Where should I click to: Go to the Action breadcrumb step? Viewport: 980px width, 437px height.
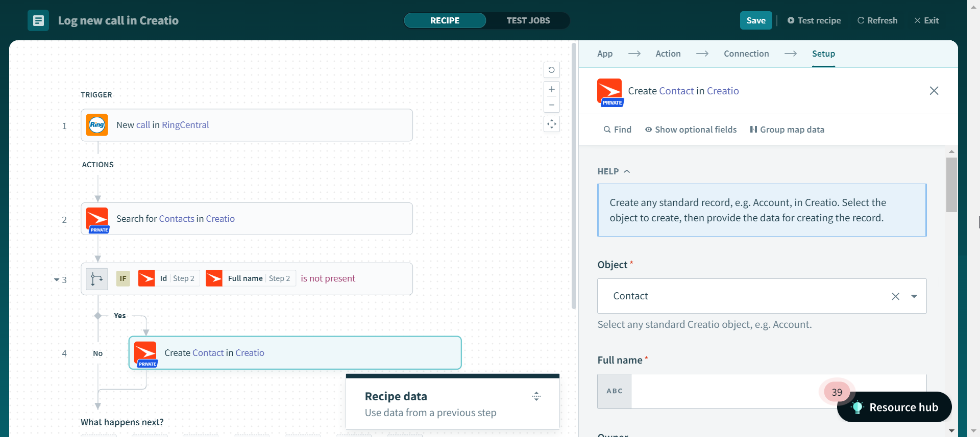[668, 54]
